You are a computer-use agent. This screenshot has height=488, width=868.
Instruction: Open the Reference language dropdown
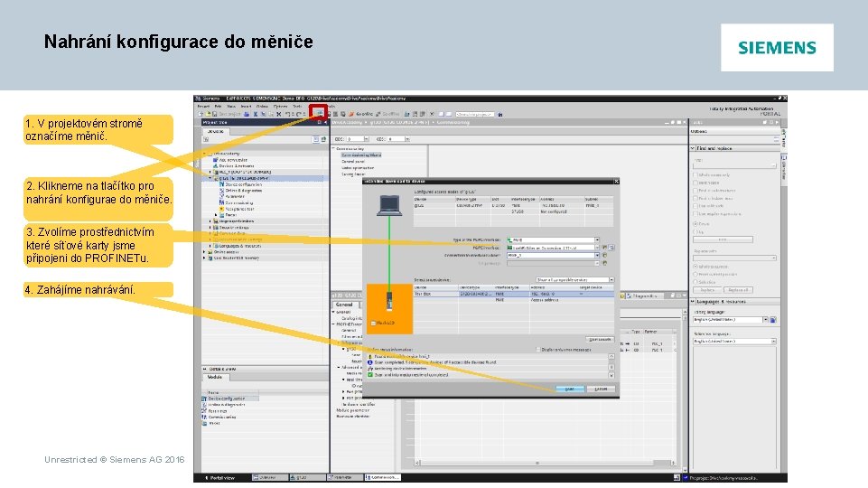point(773,342)
